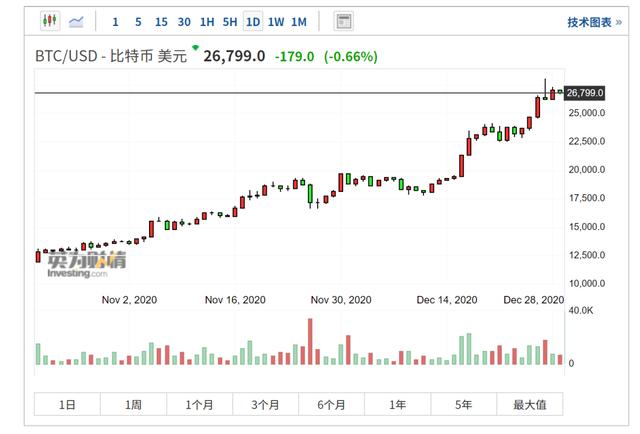Show the 最大值 maximum range

pyautogui.click(x=529, y=404)
